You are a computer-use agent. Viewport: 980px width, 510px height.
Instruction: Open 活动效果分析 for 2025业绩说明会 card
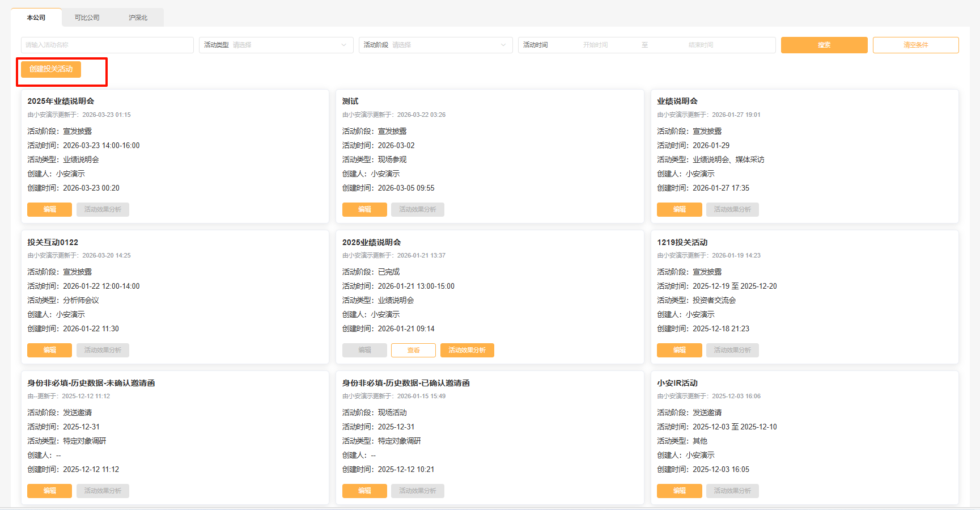coord(467,350)
